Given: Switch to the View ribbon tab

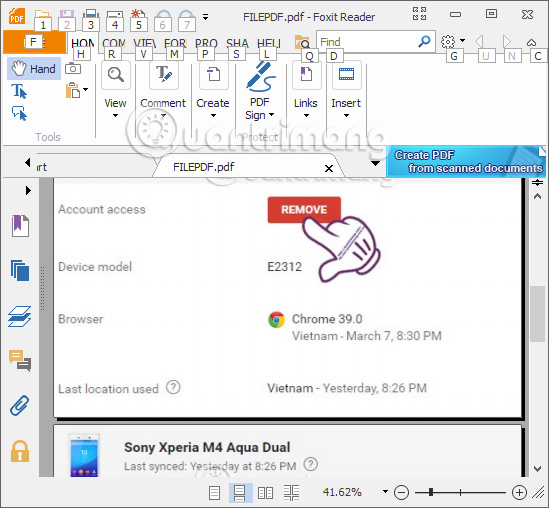Looking at the screenshot, I should (x=145, y=43).
